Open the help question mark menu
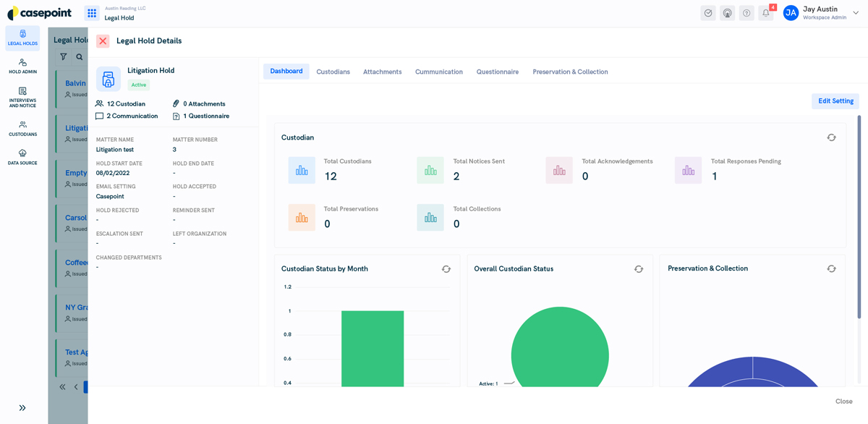This screenshot has height=424, width=868. (746, 13)
